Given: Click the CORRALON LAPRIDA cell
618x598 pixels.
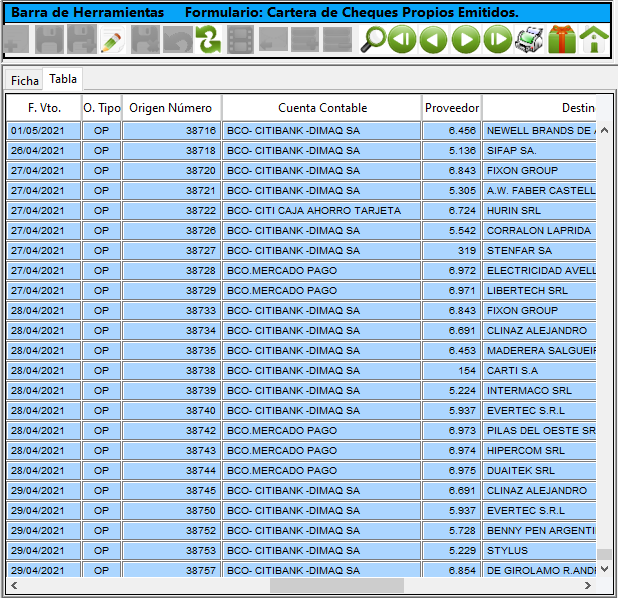Looking at the screenshot, I should pyautogui.click(x=539, y=231).
